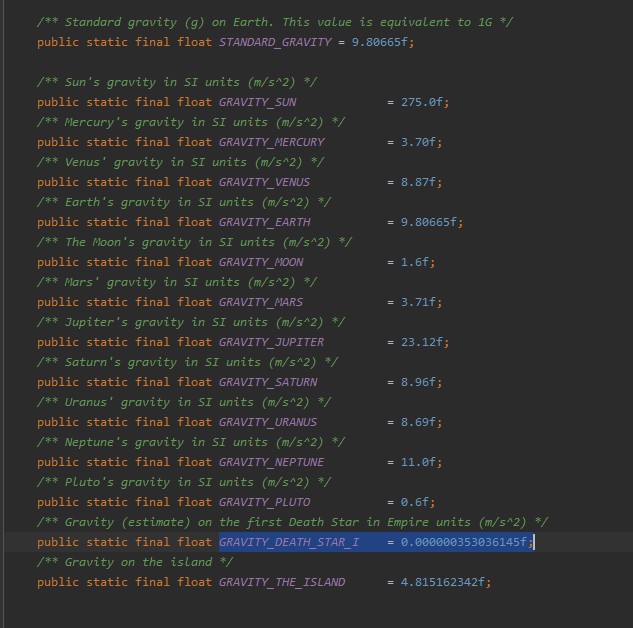Click the Sun's gravity comment line
The height and width of the screenshot is (628, 633).
pos(177,82)
